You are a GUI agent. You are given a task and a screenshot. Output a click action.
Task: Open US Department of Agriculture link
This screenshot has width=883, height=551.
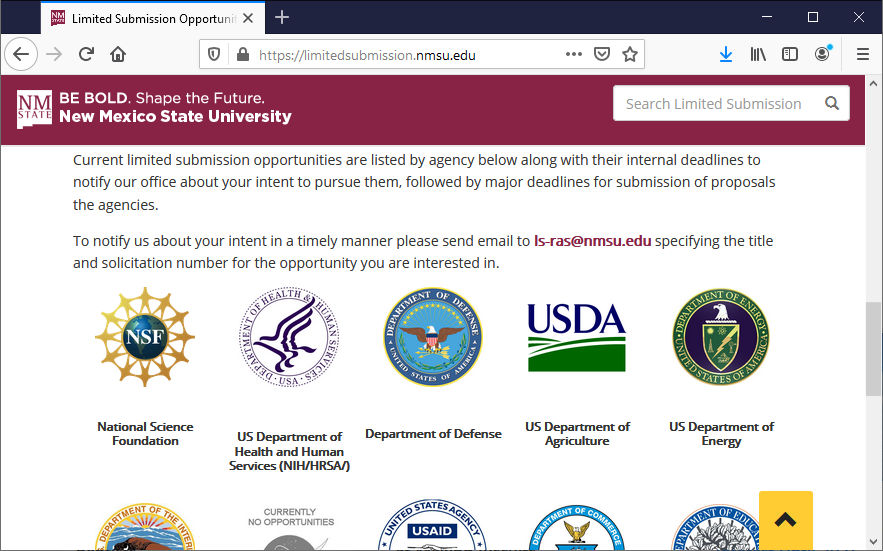tap(577, 434)
